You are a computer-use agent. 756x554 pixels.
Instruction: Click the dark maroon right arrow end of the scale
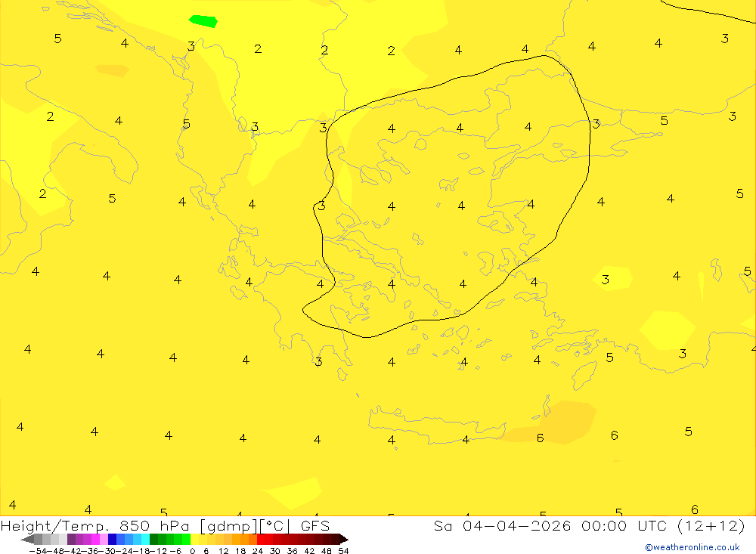tap(344, 540)
